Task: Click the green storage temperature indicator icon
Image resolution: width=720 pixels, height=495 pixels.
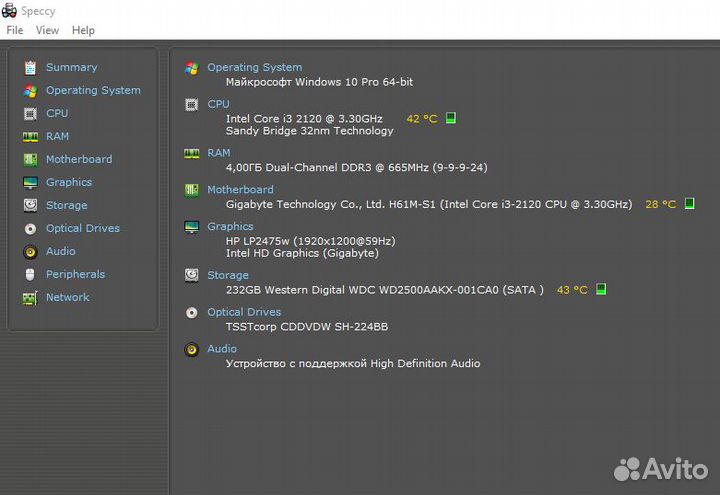Action: click(x=601, y=289)
